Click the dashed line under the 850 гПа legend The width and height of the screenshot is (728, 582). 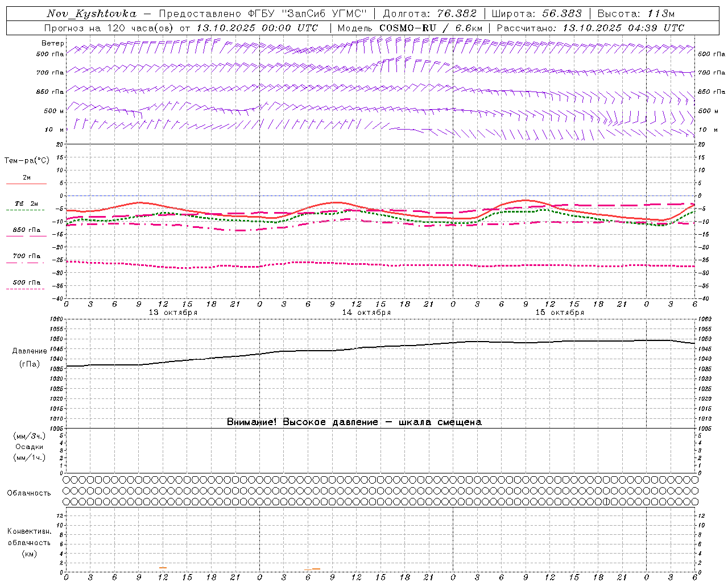(26, 236)
